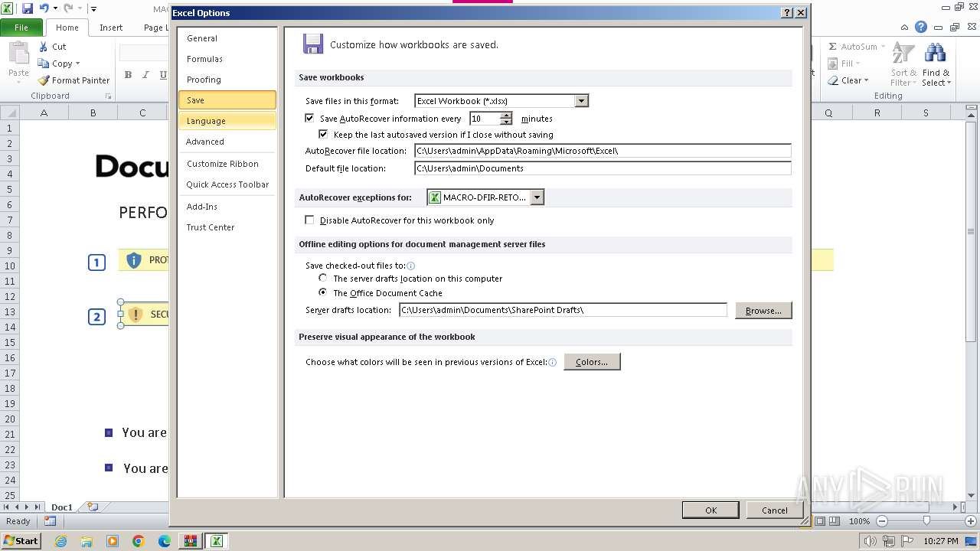Click info icon beside Save checked-out files
The image size is (980, 551).
[410, 266]
